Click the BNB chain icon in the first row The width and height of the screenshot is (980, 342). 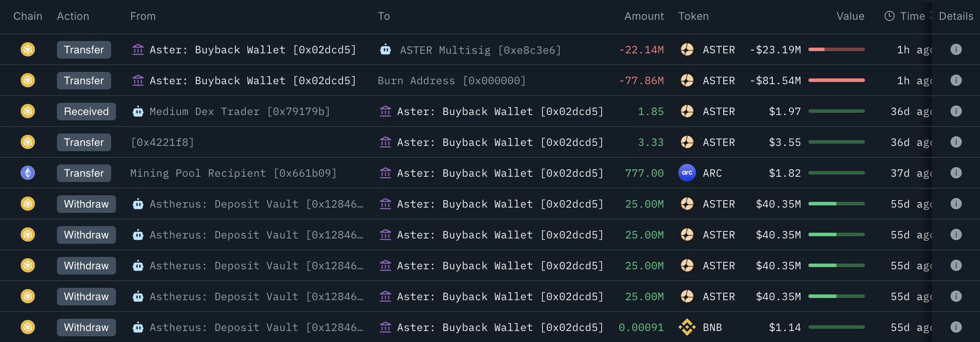(x=28, y=50)
